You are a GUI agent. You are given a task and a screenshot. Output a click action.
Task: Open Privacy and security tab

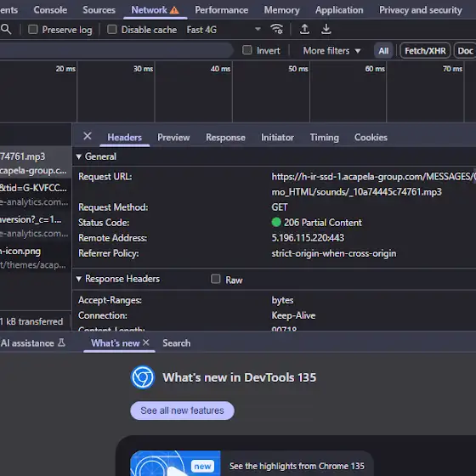pos(421,10)
